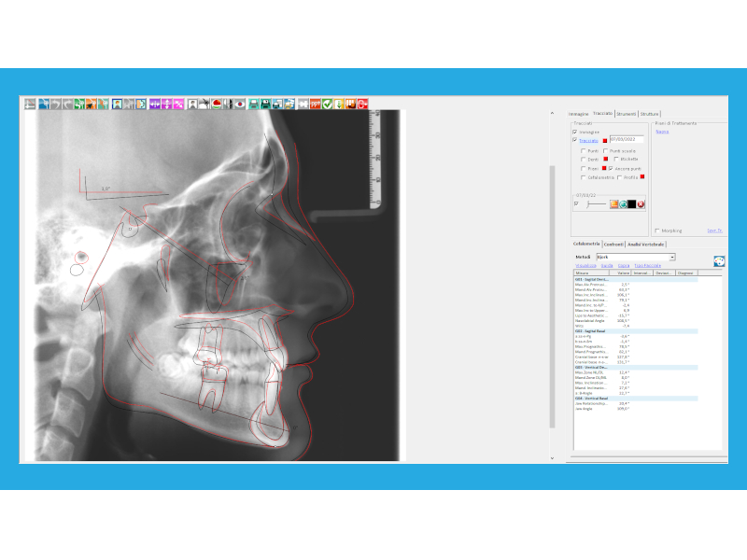The height and width of the screenshot is (560, 747).
Task: Switch to the Immagine tab
Action: [x=578, y=114]
